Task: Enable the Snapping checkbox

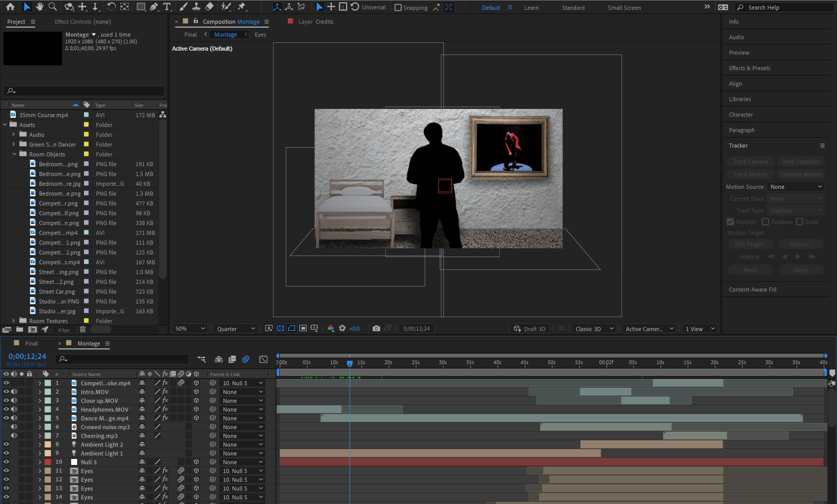Action: [x=398, y=7]
